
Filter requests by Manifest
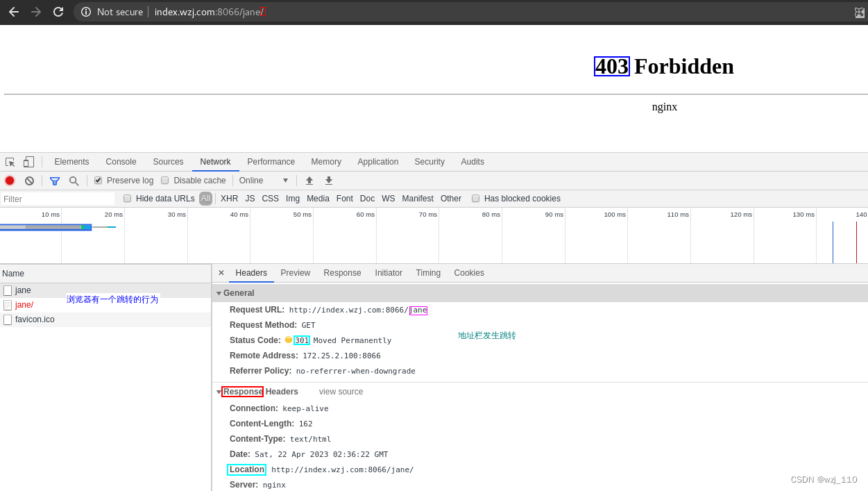tap(418, 199)
